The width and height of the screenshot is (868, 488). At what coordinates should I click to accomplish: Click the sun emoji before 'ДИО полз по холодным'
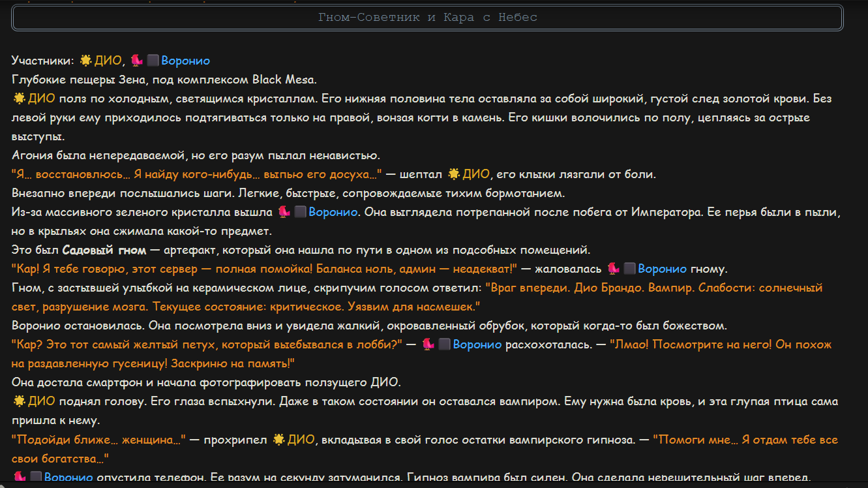point(19,99)
